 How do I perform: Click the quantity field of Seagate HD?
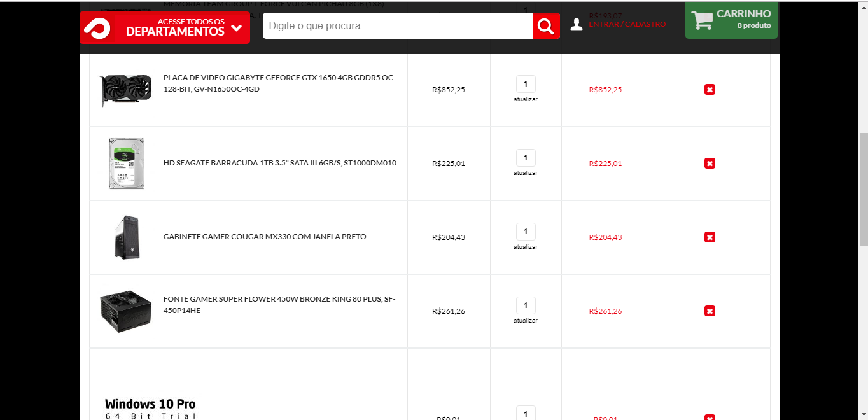click(x=526, y=158)
